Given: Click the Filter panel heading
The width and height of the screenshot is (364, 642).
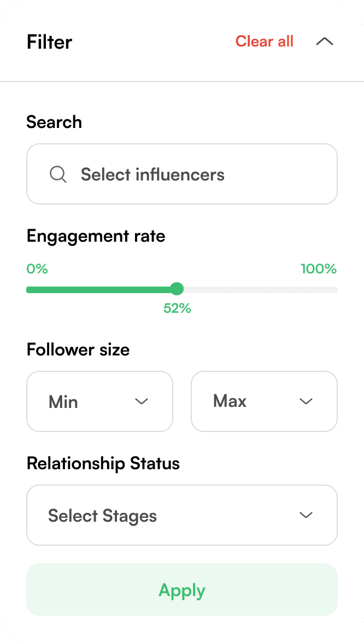Looking at the screenshot, I should [x=50, y=42].
